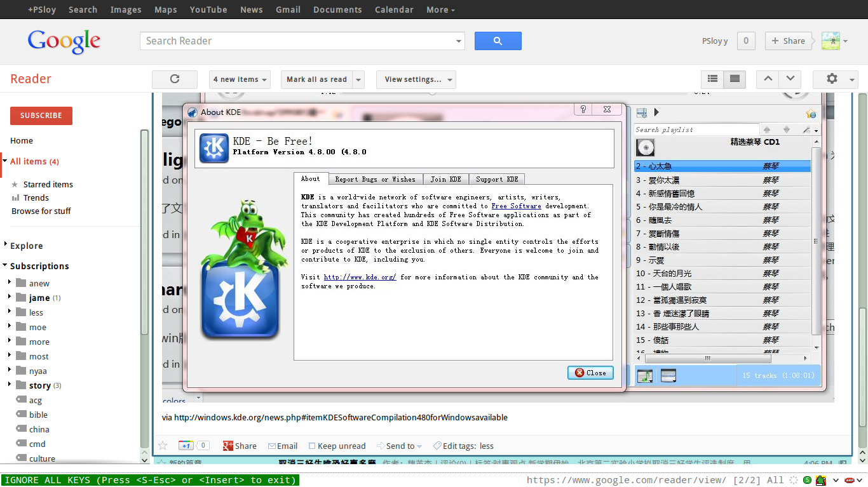Open the 4 new items dropdown
The width and height of the screenshot is (868, 487).
(x=240, y=79)
